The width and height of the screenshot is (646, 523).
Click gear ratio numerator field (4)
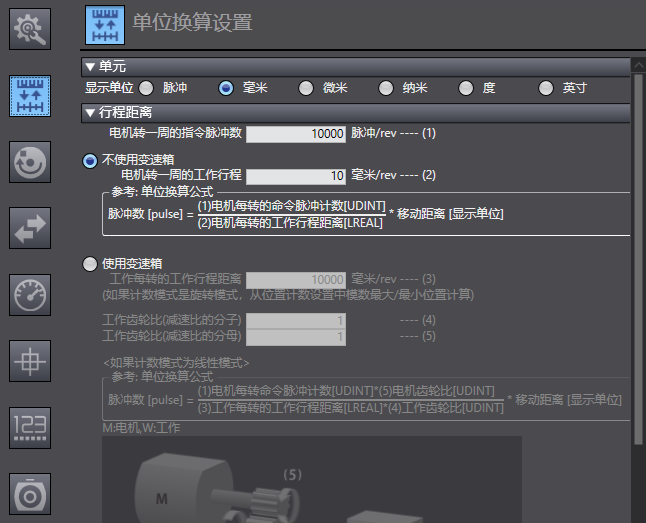(296, 320)
